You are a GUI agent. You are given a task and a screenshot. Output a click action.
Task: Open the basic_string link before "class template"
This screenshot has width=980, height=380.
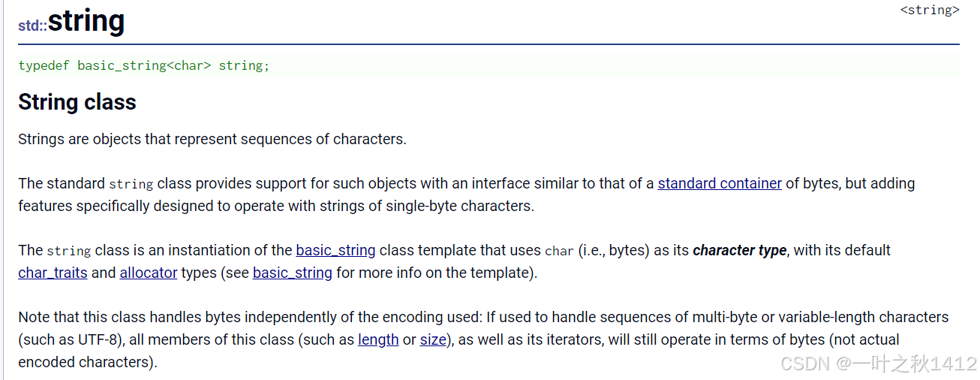tap(336, 250)
